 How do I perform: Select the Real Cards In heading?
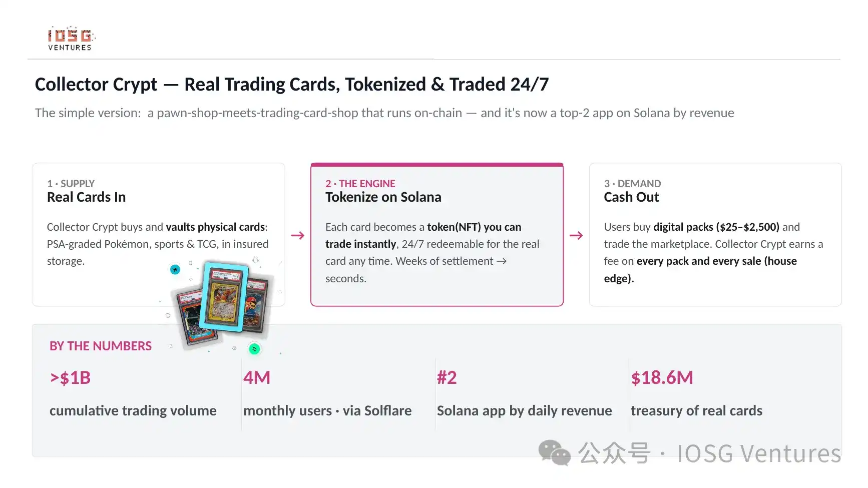[86, 197]
